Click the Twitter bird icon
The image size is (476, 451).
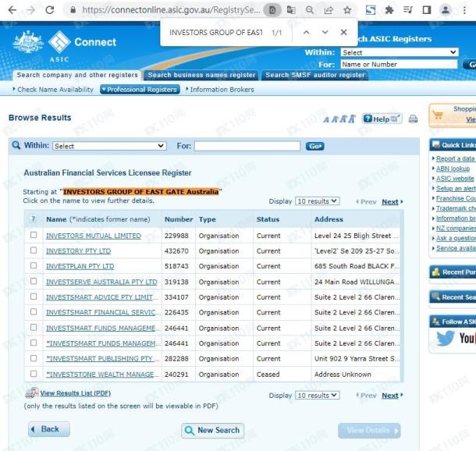coord(446,338)
